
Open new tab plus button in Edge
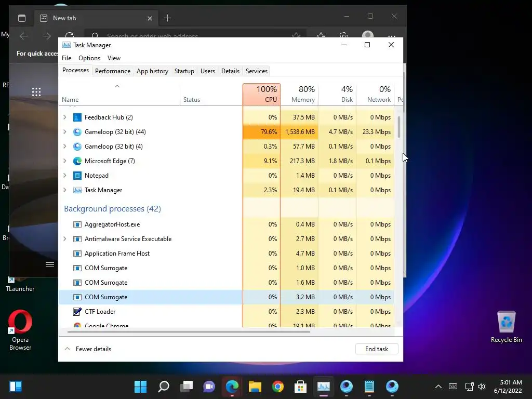(x=167, y=18)
